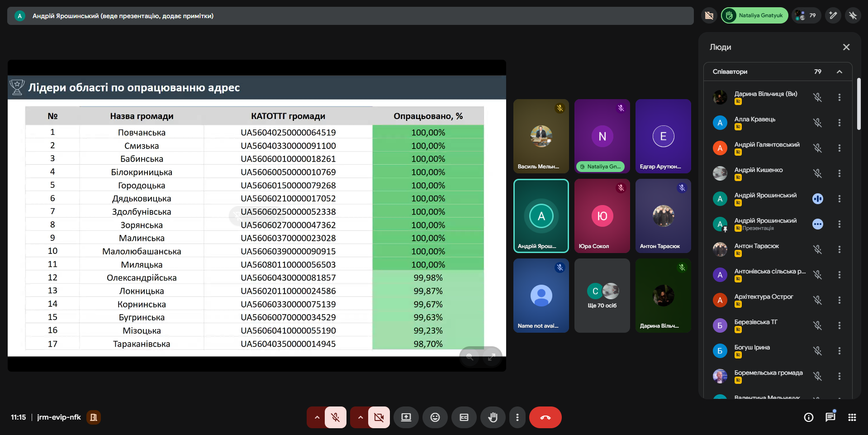Click the red leave call button
This screenshot has height=435, width=868.
545,417
